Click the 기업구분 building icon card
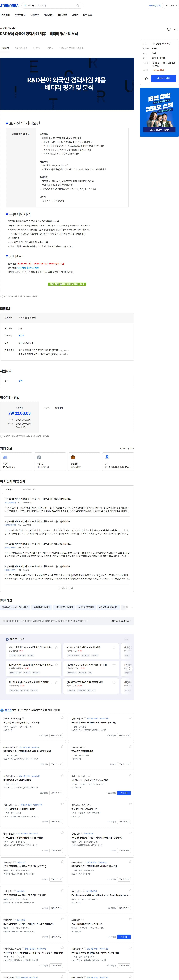The width and height of the screenshot is (179, 980). 50,462
